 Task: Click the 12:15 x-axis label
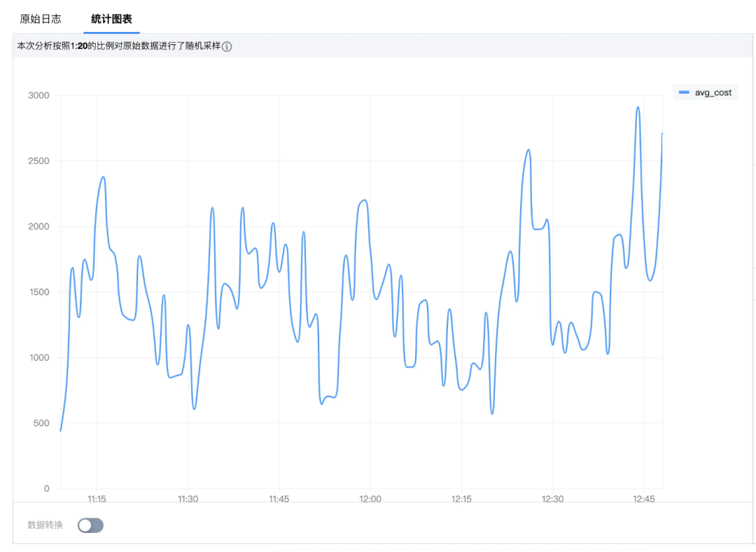point(461,499)
